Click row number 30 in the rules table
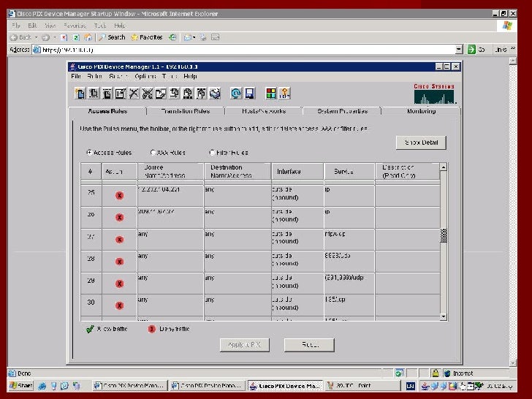This screenshot has height=399, width=532. 91,303
